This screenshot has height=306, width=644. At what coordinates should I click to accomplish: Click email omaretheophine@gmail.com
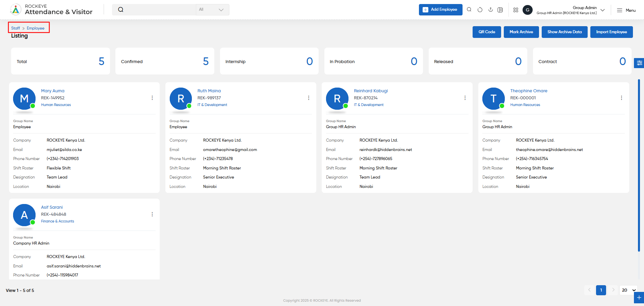[x=230, y=150]
